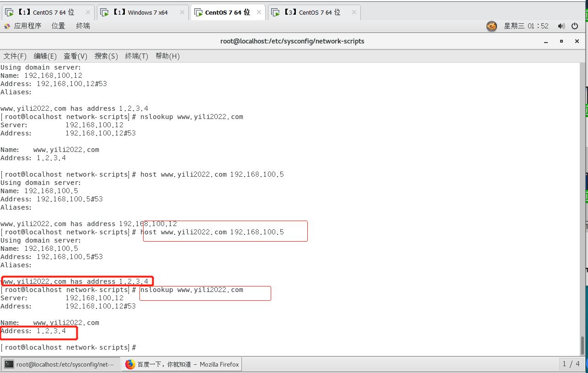Click the terminal scrollbar thumb
Image resolution: width=588 pixels, height=373 pixels.
[582, 345]
